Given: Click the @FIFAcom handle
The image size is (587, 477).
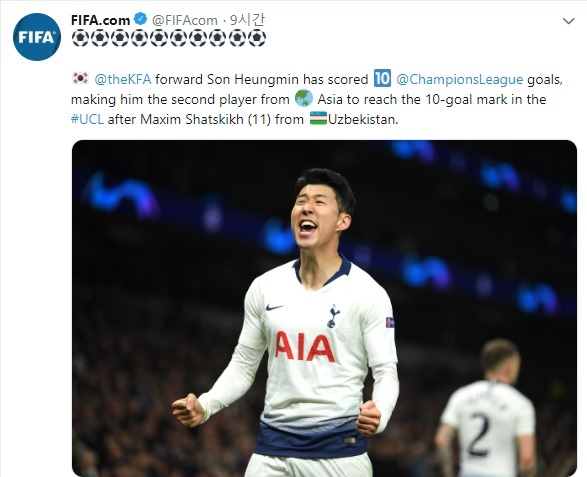Looking at the screenshot, I should coord(185,20).
